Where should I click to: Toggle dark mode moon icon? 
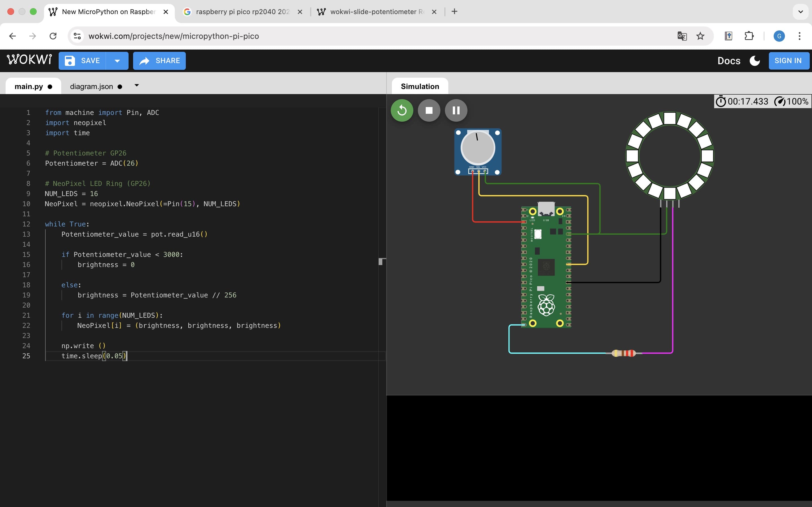(x=754, y=61)
